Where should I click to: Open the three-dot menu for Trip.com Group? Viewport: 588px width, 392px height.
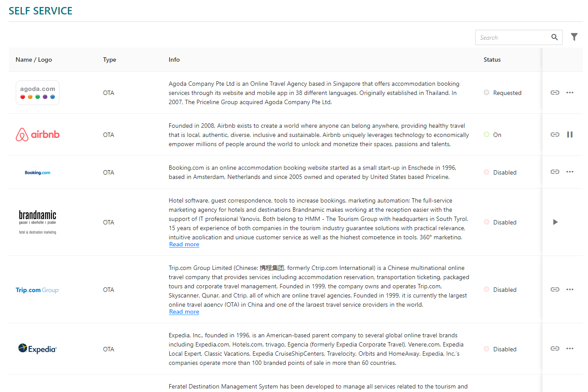point(570,290)
